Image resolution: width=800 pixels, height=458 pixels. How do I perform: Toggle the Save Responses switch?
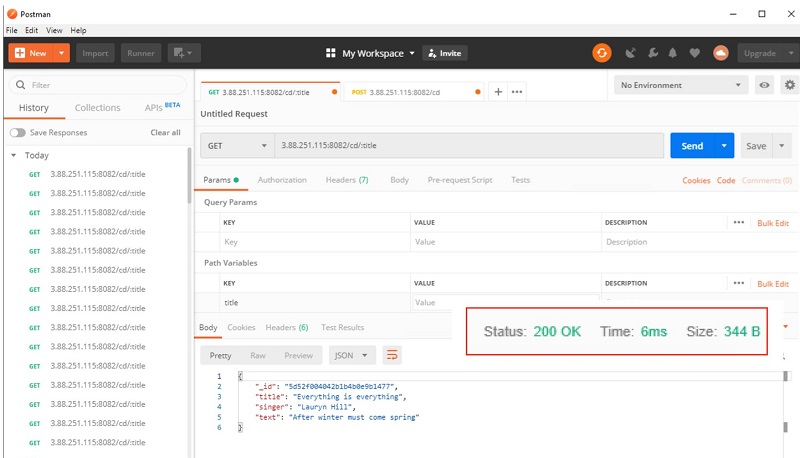(18, 133)
